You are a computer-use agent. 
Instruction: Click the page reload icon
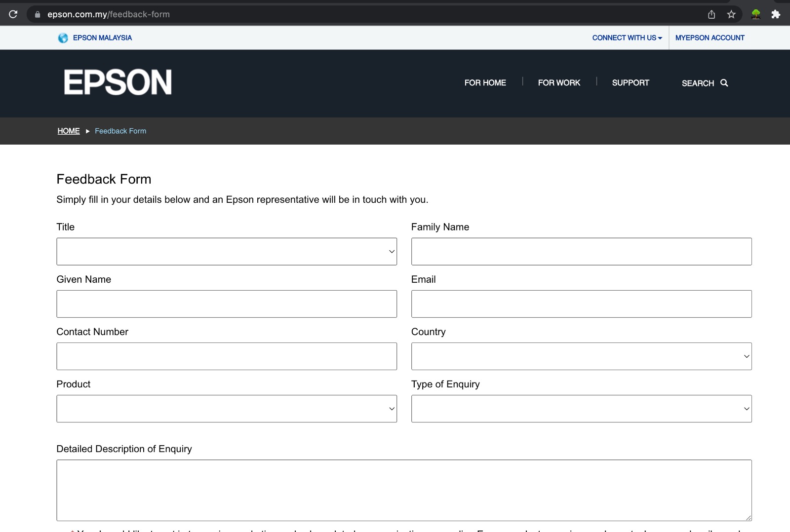[x=13, y=14]
